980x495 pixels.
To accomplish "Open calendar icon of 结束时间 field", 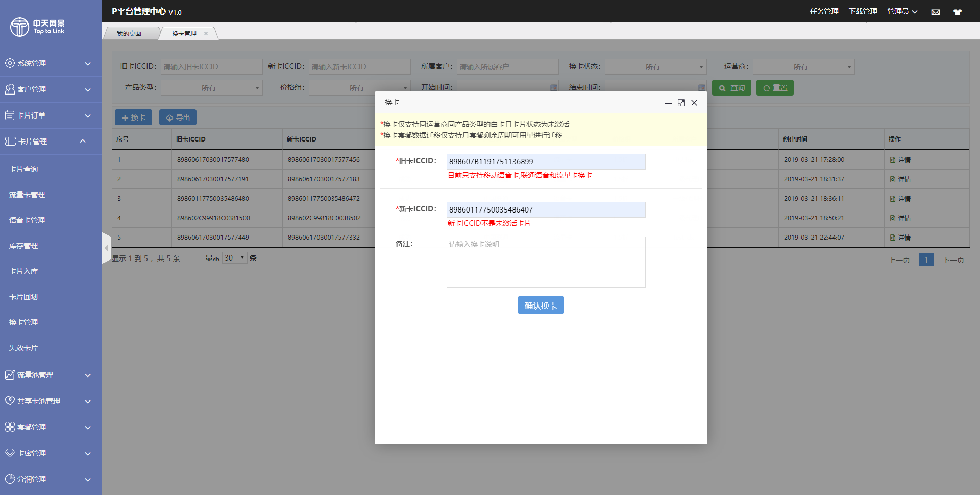I will (701, 88).
